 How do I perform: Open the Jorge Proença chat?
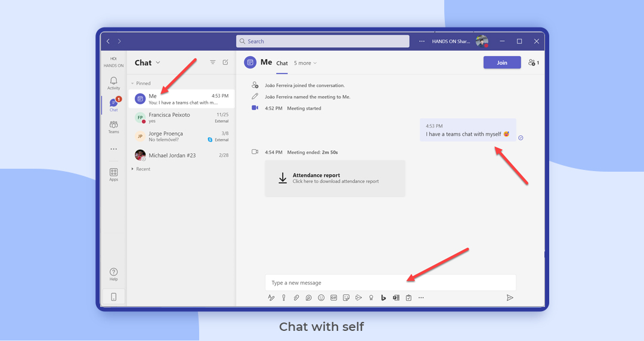tap(181, 137)
